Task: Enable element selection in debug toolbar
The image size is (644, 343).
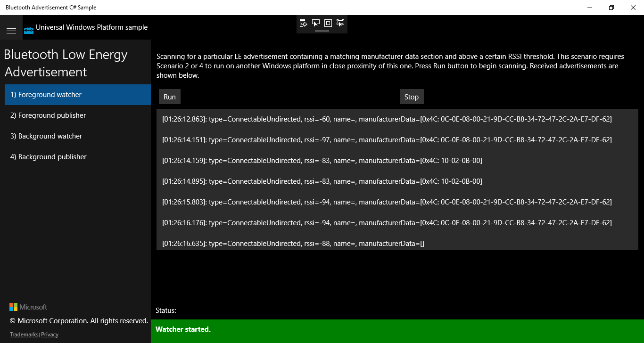Action: 316,23
